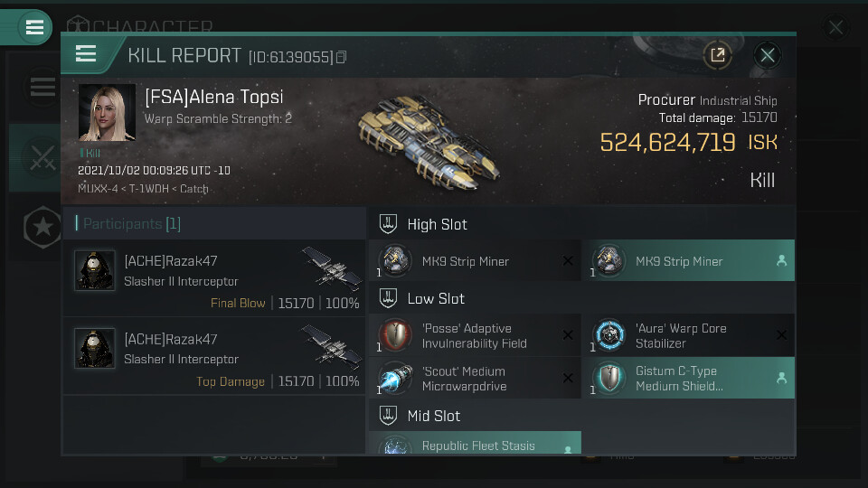Open the main menu button at top left

(34, 27)
